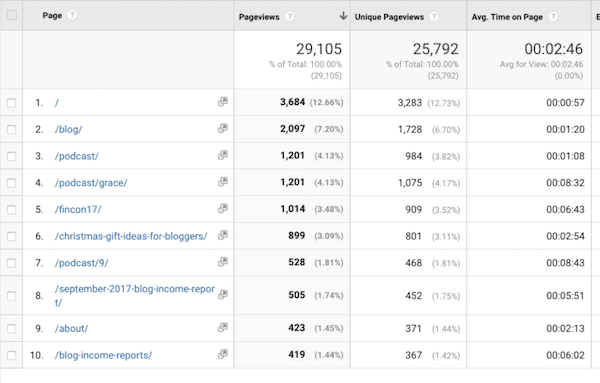The width and height of the screenshot is (600, 383).
Task: Select total pageviews value 29,105
Action: coord(319,49)
